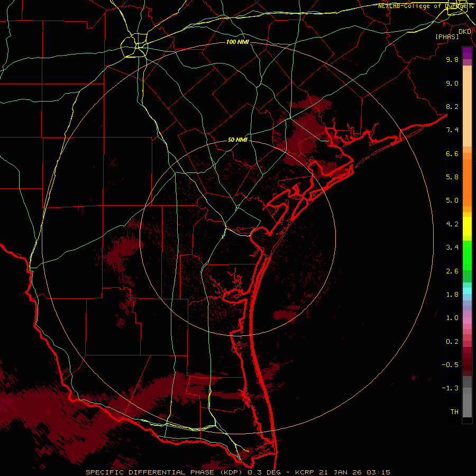Click the "3.4" scale value
Image resolution: width=476 pixels, height=476 pixels.
coord(452,248)
